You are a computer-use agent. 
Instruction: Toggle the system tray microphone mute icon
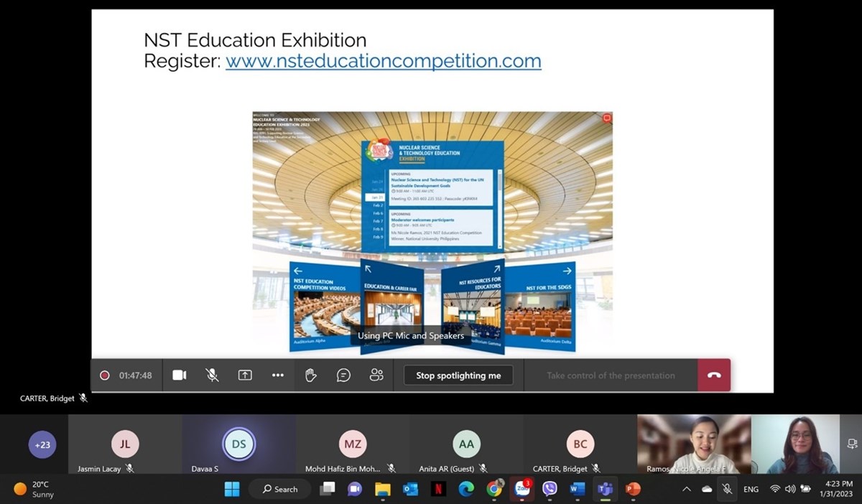click(x=727, y=489)
